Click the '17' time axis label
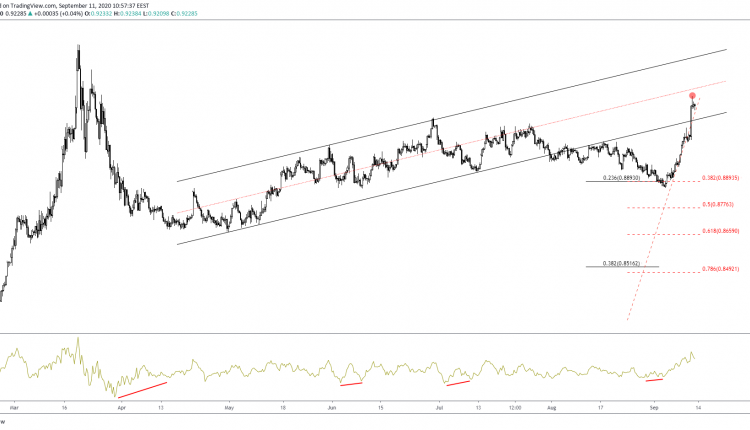Image resolution: width=750 pixels, height=430 pixels. pyautogui.click(x=600, y=408)
